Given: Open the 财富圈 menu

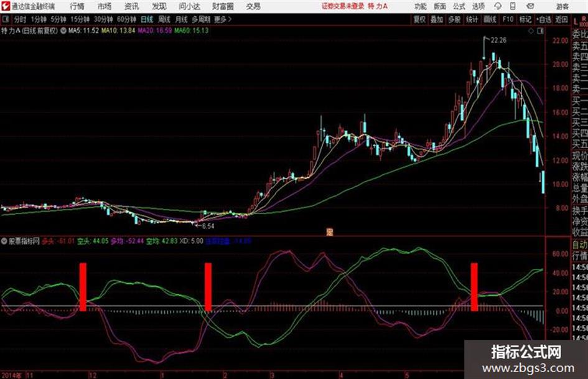Looking at the screenshot, I should (x=223, y=6).
